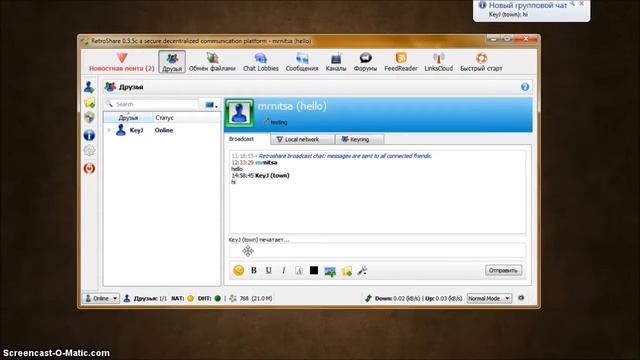
Task: Pick text color from black swatch
Action: 314,270
